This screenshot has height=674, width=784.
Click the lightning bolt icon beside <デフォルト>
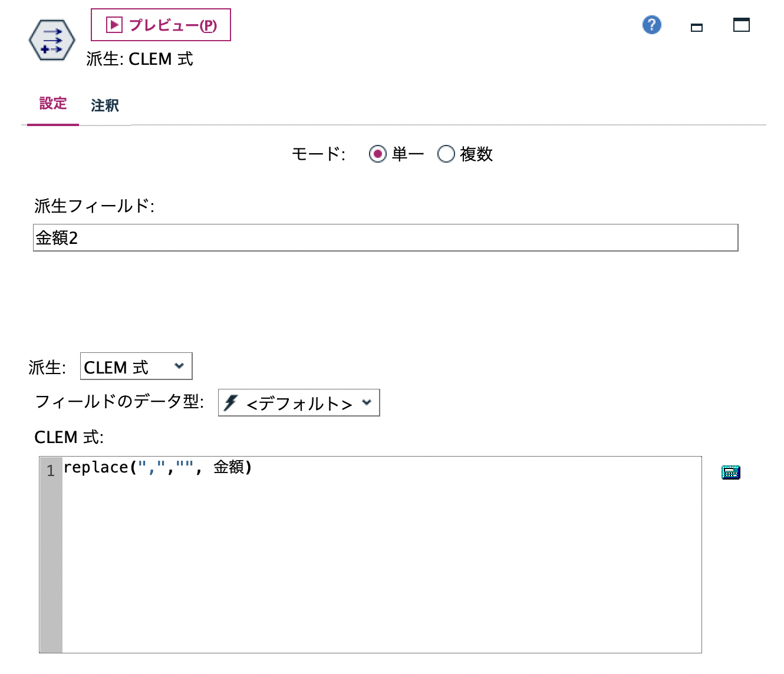[230, 403]
